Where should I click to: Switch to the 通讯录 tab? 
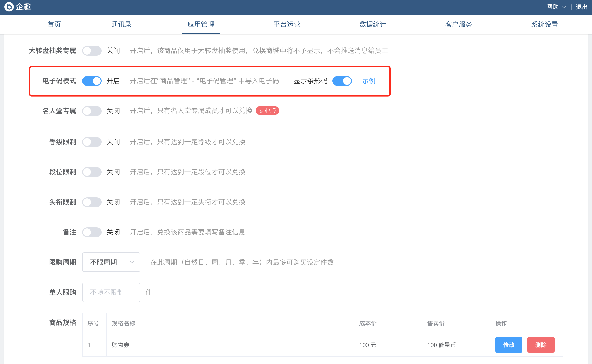pyautogui.click(x=121, y=24)
